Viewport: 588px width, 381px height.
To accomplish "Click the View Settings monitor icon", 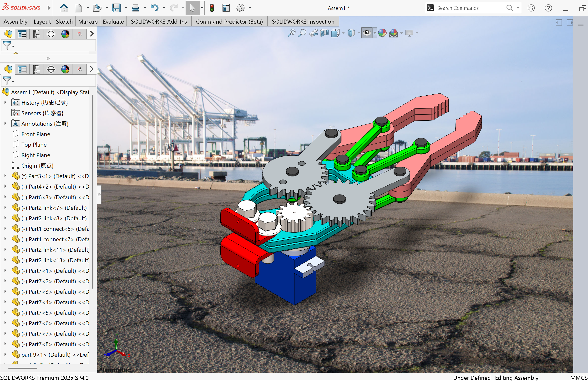I will point(409,33).
